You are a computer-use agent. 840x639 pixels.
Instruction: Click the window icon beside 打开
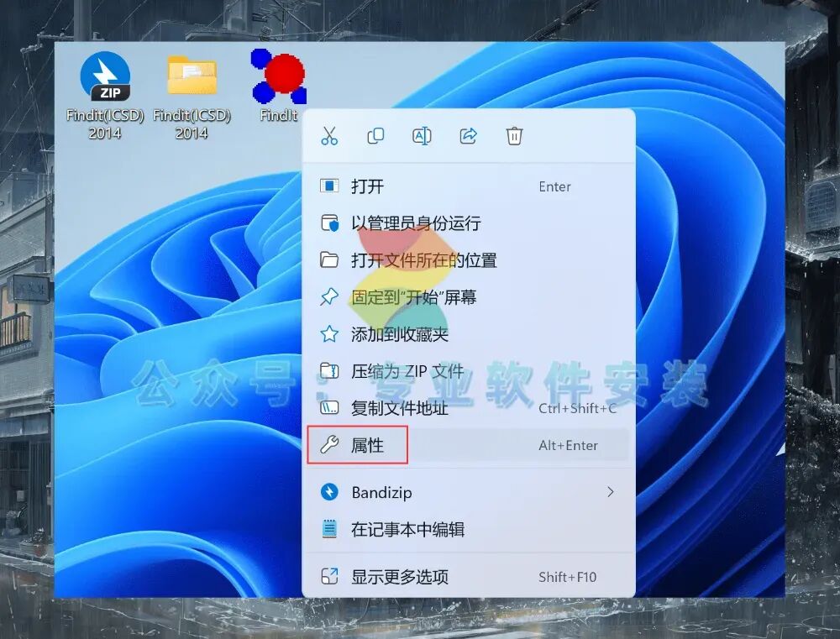pos(329,186)
